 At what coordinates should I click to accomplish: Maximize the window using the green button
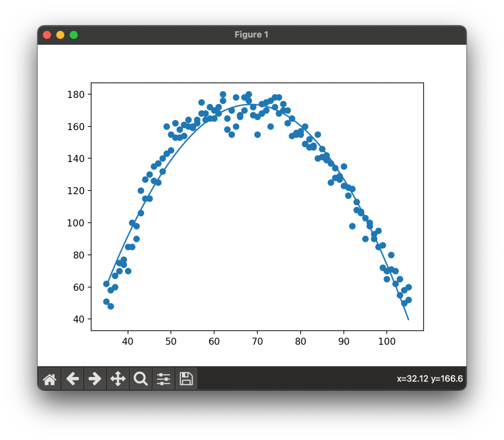74,35
